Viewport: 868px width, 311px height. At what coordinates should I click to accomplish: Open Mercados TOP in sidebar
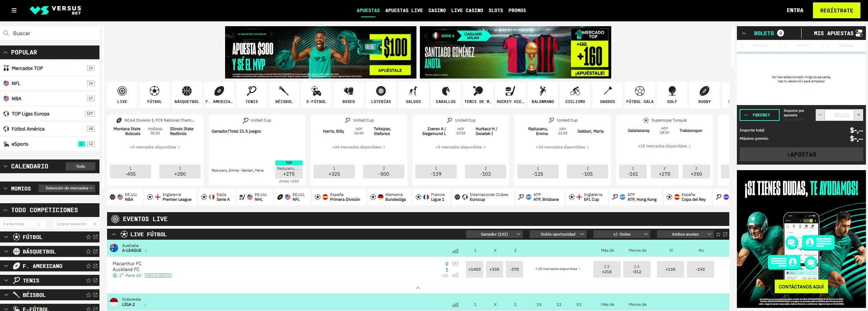50,68
